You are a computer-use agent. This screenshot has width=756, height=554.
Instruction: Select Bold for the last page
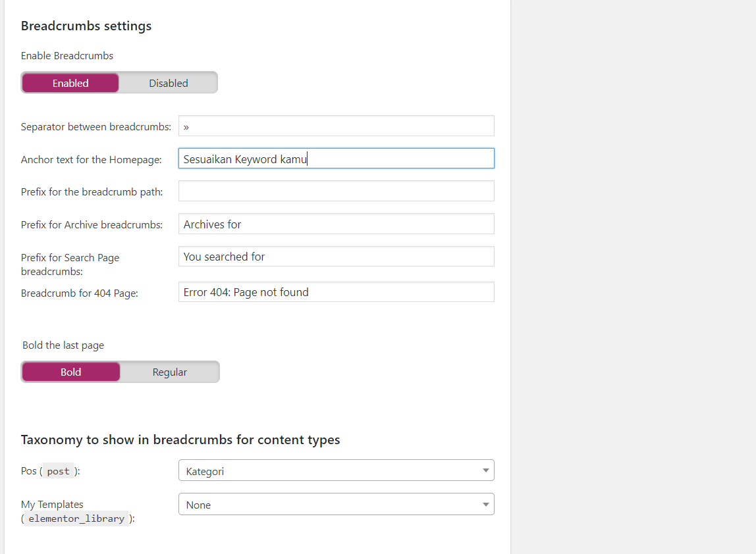tap(71, 372)
